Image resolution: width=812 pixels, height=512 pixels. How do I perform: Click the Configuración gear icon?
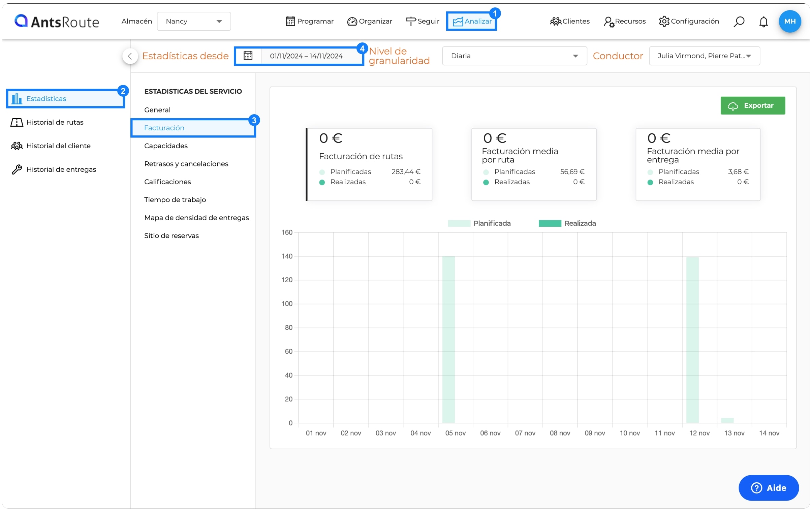tap(664, 21)
